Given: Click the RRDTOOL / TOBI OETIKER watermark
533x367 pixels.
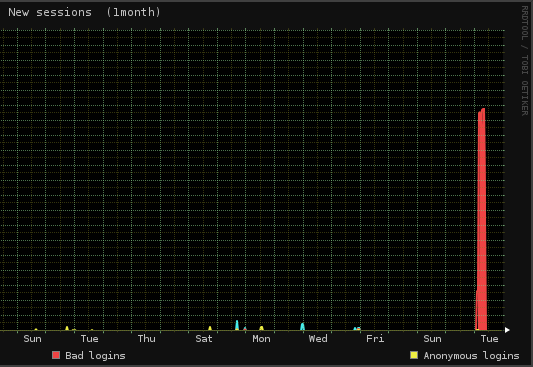Looking at the screenshot, I should coord(525,60).
